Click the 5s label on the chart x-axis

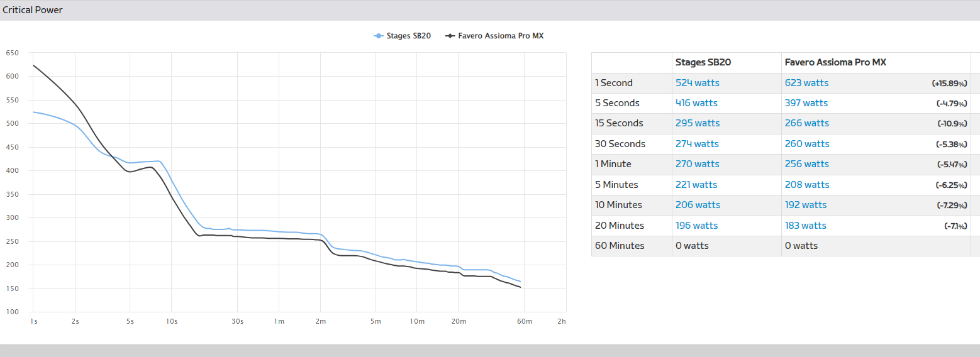[130, 321]
